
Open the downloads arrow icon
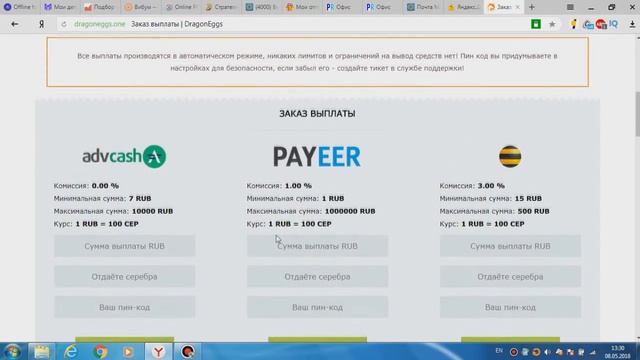point(632,24)
